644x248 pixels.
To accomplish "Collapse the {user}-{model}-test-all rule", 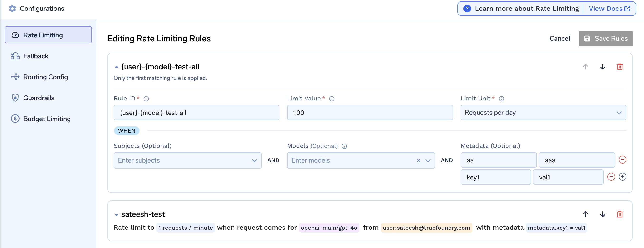I will (116, 67).
